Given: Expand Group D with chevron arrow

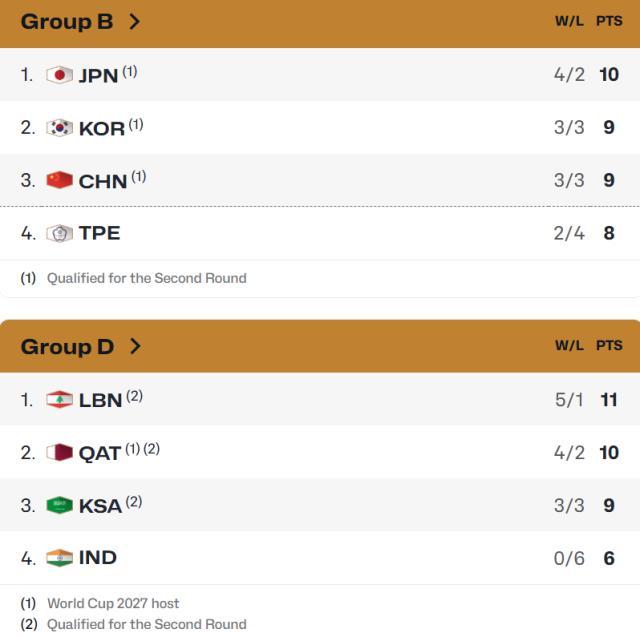Looking at the screenshot, I should pos(135,346).
